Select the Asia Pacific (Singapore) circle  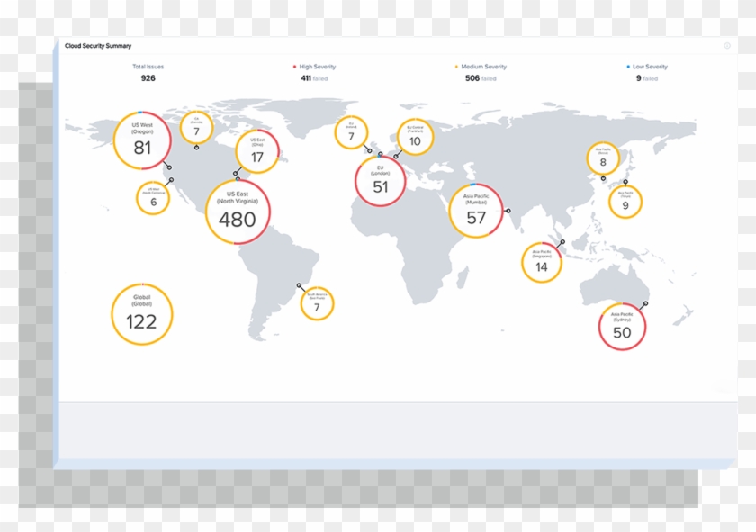tap(541, 261)
